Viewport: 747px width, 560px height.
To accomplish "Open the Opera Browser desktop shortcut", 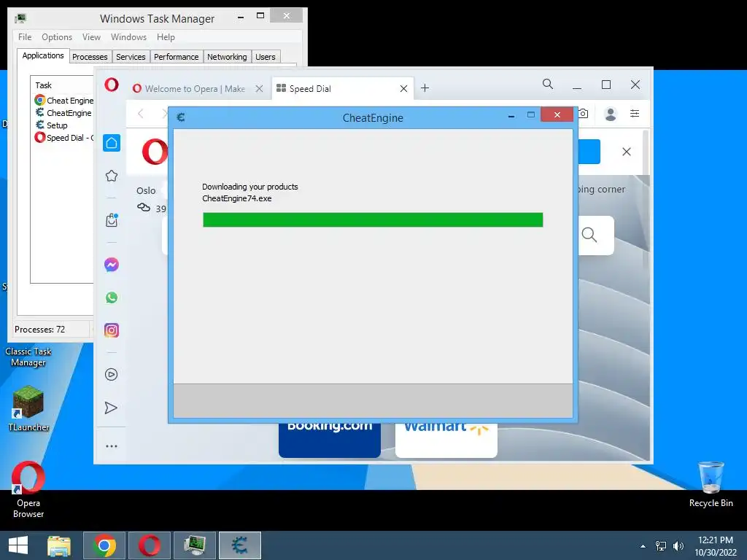I will (28, 490).
